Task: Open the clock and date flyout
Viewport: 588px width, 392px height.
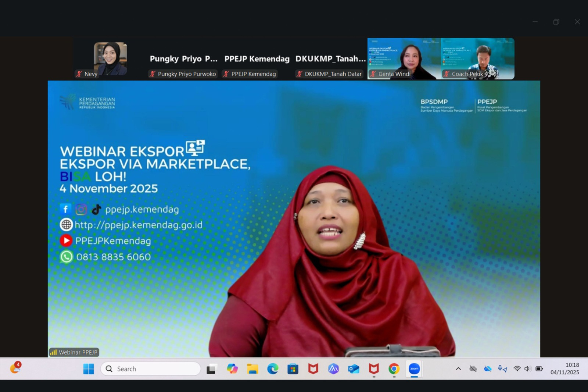Action: tap(564, 369)
